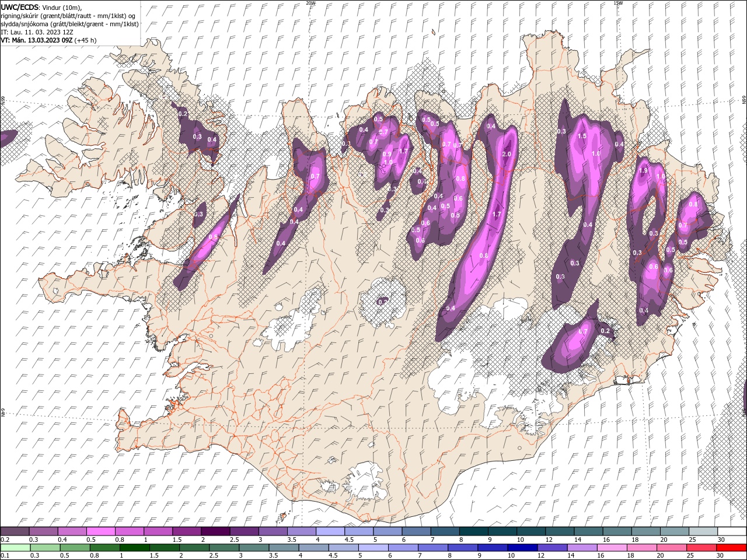Click the '20W' longitude label
This screenshot has width=747, height=560.
310,3
